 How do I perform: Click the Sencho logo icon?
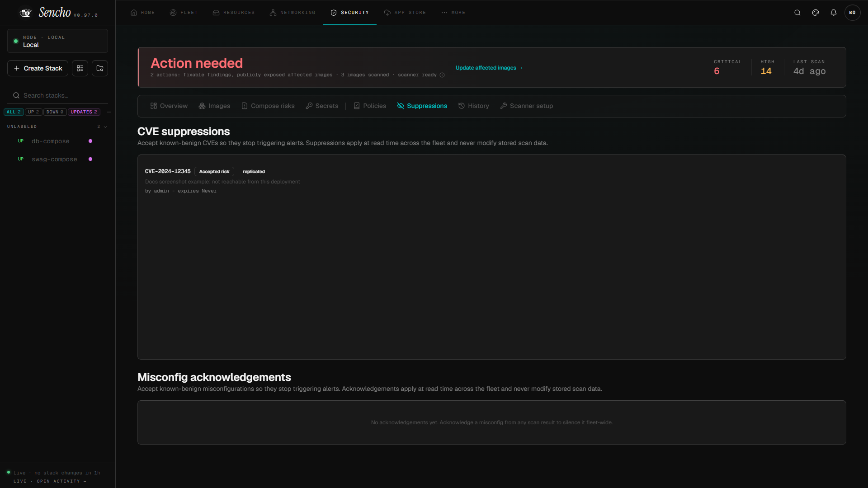26,13
